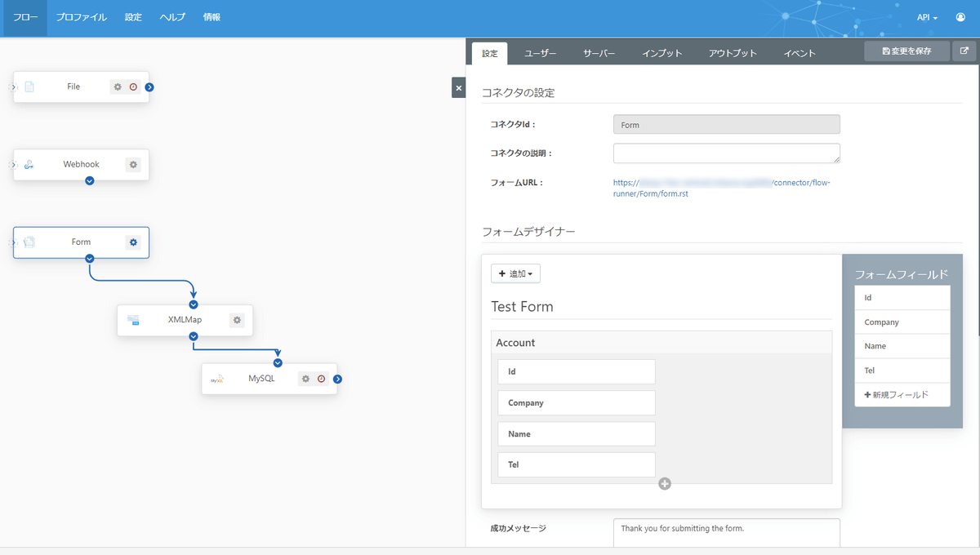Select the Webhook connector node
This screenshot has height=555, width=980.
click(81, 165)
